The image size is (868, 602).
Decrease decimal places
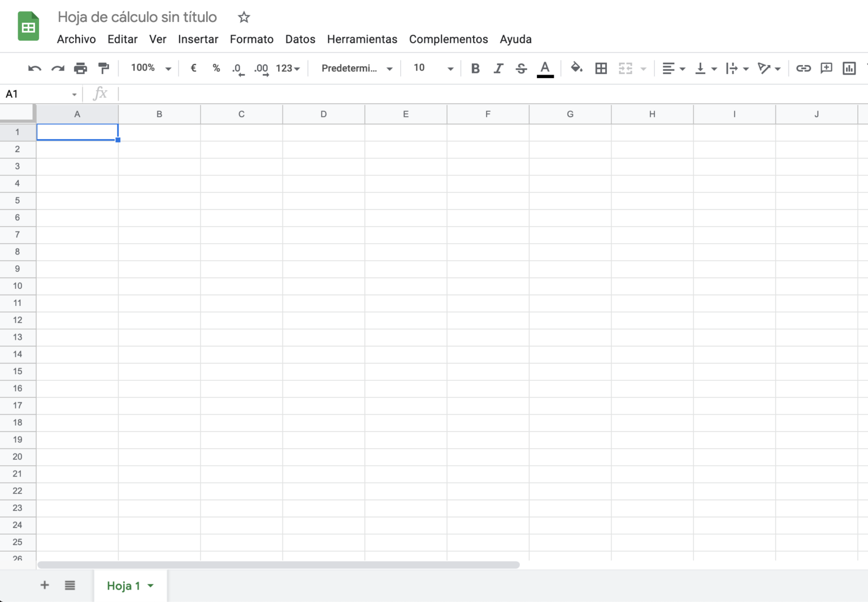[x=237, y=68]
